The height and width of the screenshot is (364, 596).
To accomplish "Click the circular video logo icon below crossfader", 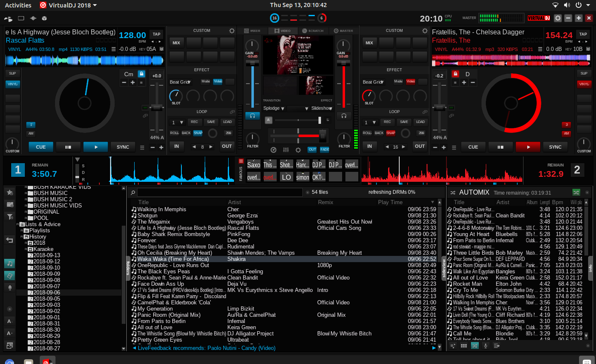I will (x=273, y=150).
